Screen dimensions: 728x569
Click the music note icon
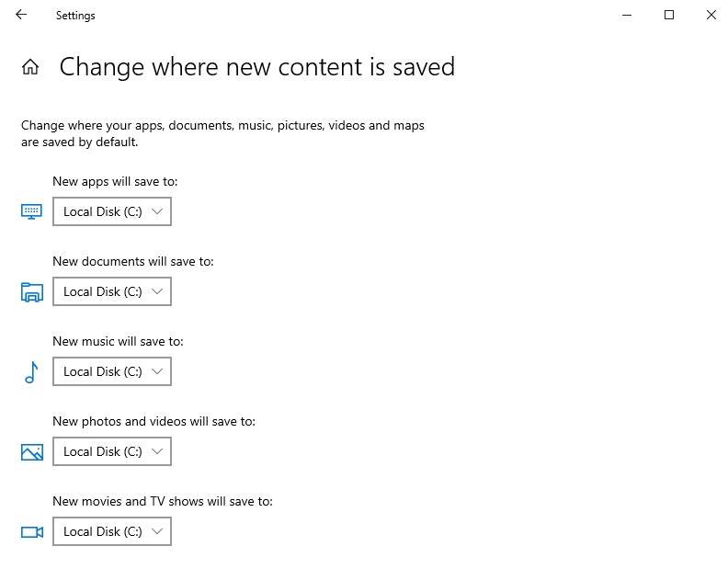(31, 372)
